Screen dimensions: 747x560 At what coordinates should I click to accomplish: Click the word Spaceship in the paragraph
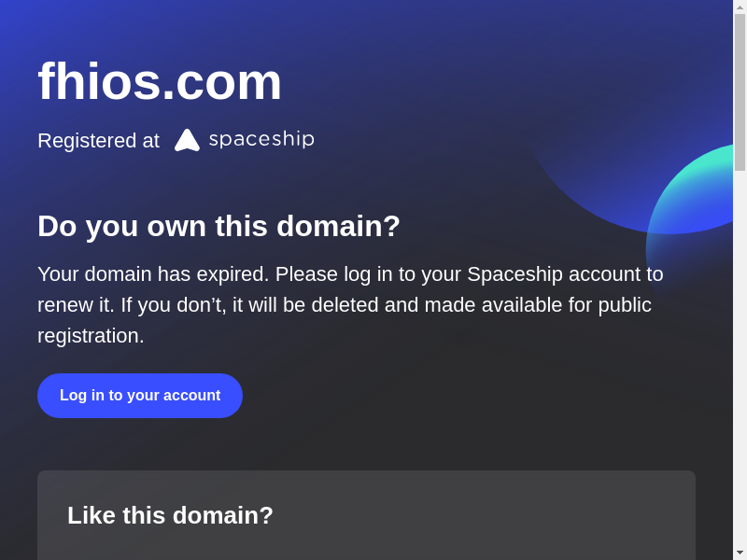coord(511,274)
